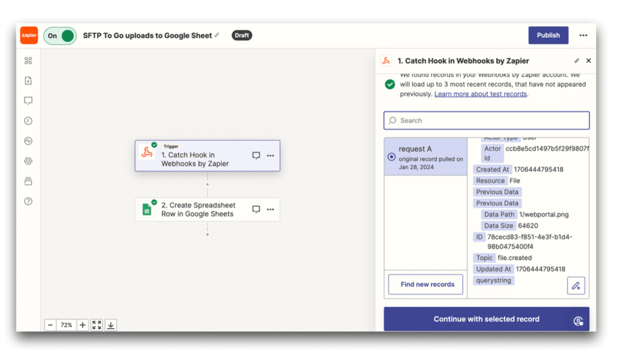The image size is (621, 364).
Task: Click the Publish button
Action: pos(548,35)
